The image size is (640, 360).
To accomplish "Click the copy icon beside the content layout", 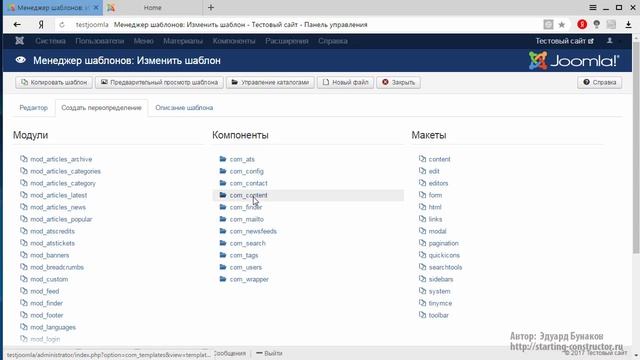I will pos(422,159).
